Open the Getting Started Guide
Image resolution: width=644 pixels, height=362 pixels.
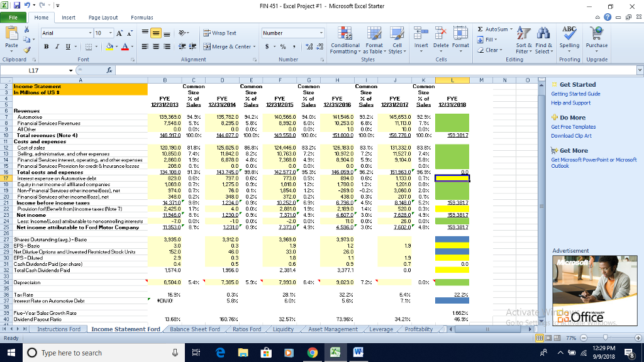pyautogui.click(x=577, y=94)
